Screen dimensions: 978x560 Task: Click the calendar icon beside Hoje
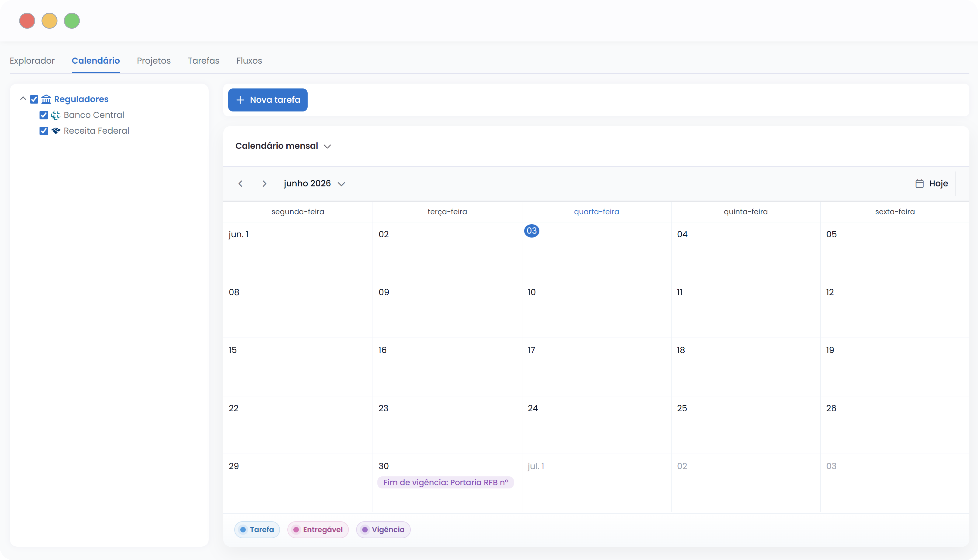[920, 183]
